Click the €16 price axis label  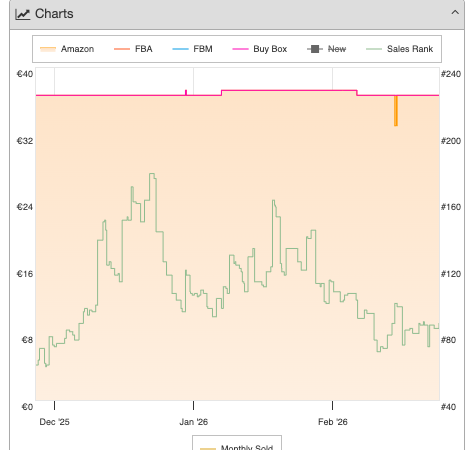tap(25, 274)
